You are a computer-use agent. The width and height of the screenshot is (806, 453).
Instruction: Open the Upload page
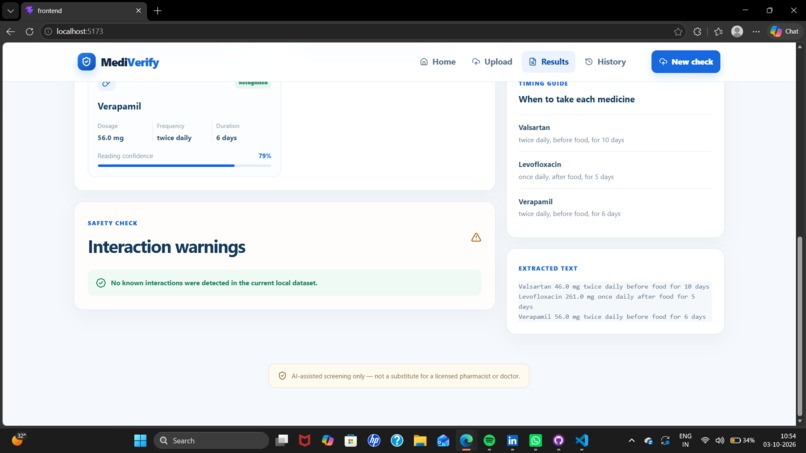pyautogui.click(x=492, y=62)
